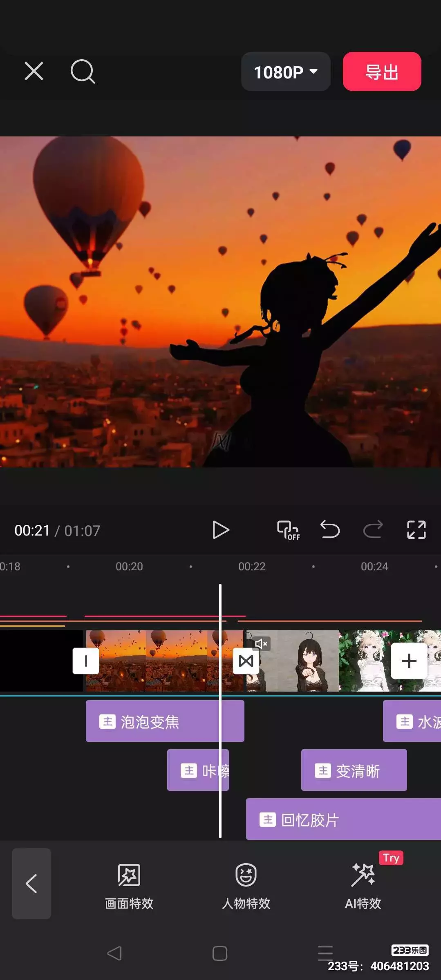Open the search magnifier icon
Image resolution: width=441 pixels, height=980 pixels.
coord(83,71)
